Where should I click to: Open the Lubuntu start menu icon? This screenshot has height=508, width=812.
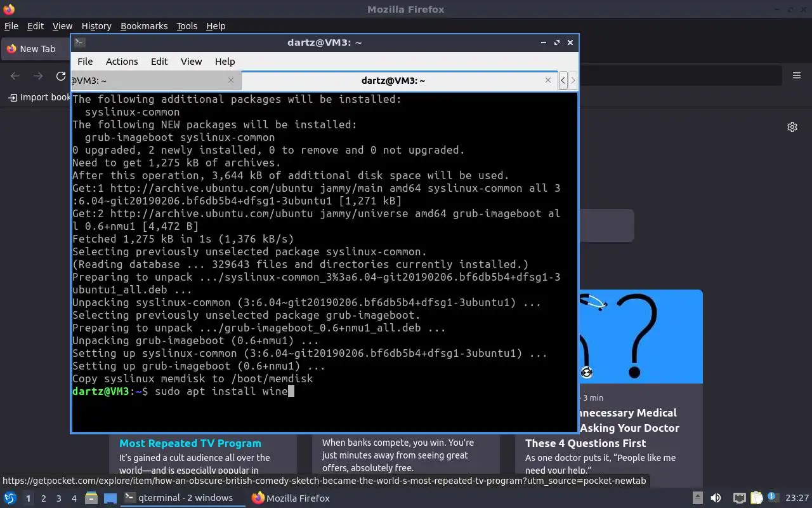(x=10, y=498)
